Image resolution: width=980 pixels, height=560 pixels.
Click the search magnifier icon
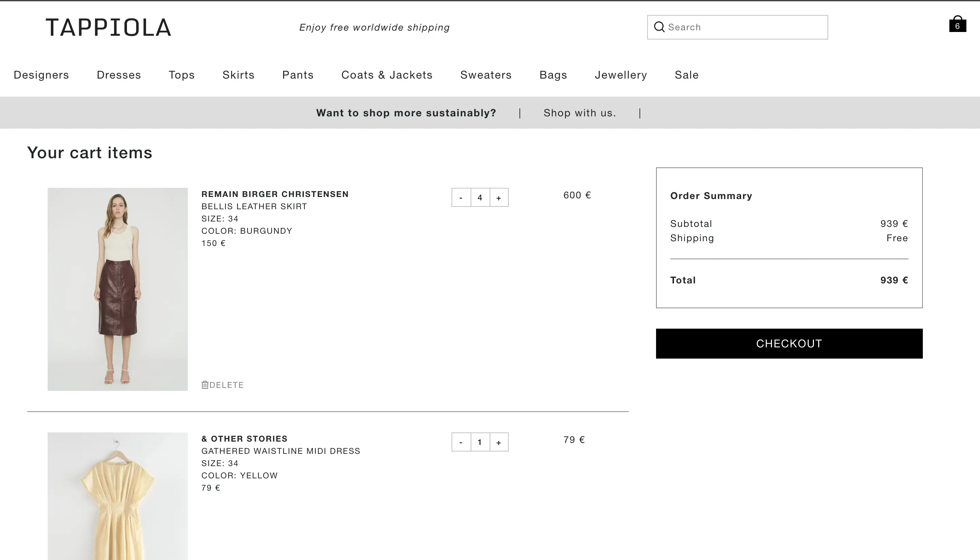click(x=659, y=27)
